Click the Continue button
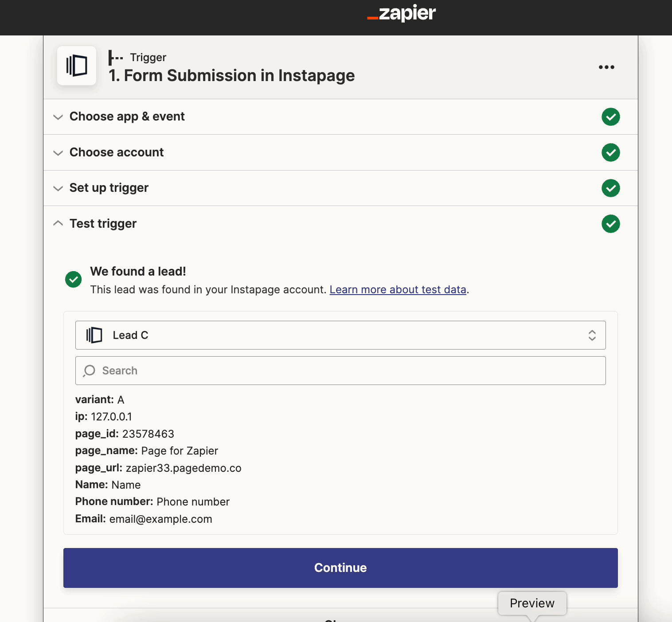672x622 pixels. tap(340, 568)
